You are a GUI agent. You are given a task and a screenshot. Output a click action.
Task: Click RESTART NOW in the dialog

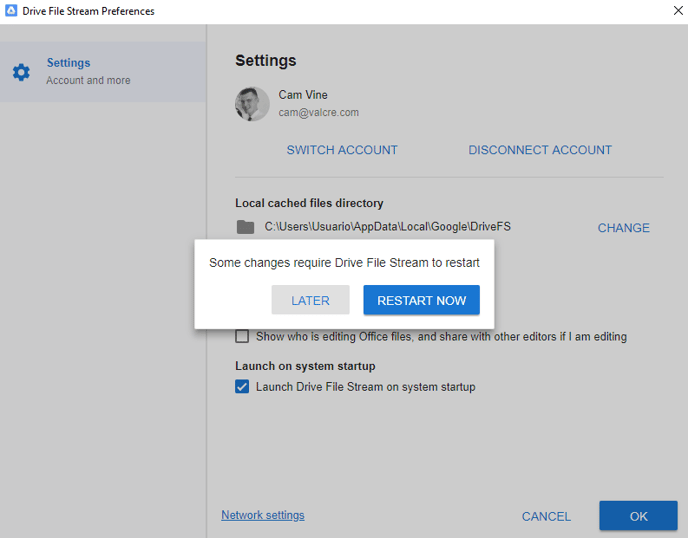421,300
